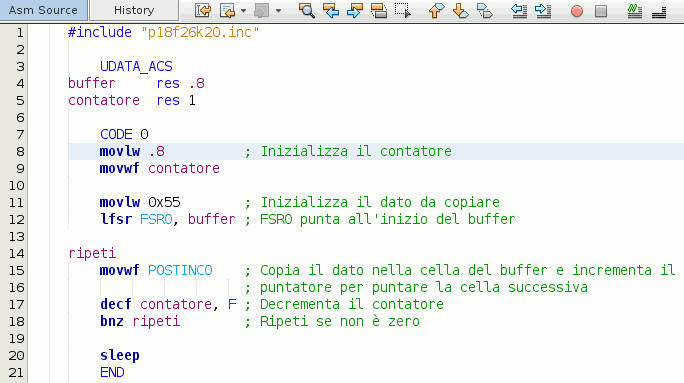Open the Forward navigation dropdown arrow
684x383 pixels.
click(278, 10)
